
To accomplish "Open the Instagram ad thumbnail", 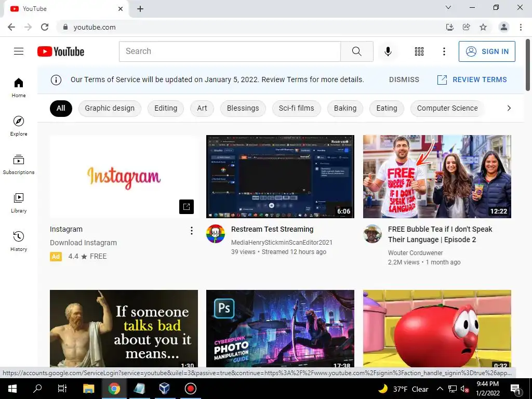I will 124,177.
